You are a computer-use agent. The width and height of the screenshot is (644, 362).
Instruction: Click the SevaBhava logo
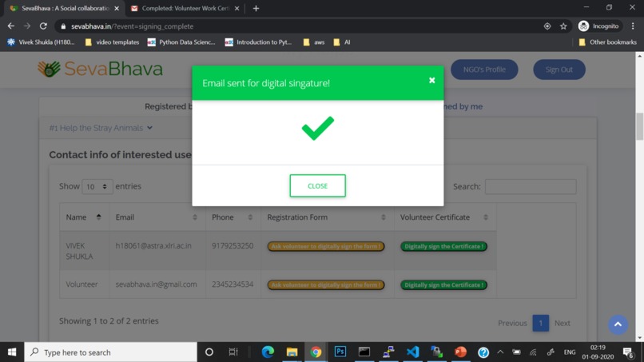[x=100, y=69]
